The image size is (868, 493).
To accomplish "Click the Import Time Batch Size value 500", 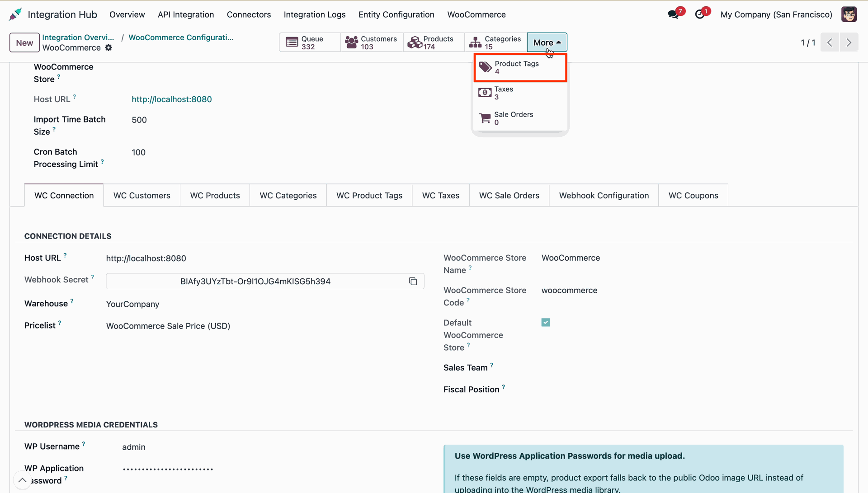I will coord(139,120).
